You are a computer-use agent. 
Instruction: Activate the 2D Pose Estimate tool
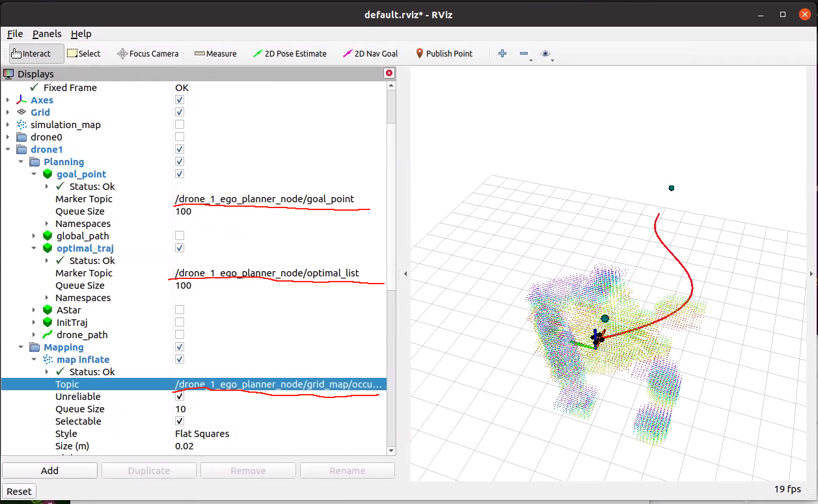pos(290,53)
